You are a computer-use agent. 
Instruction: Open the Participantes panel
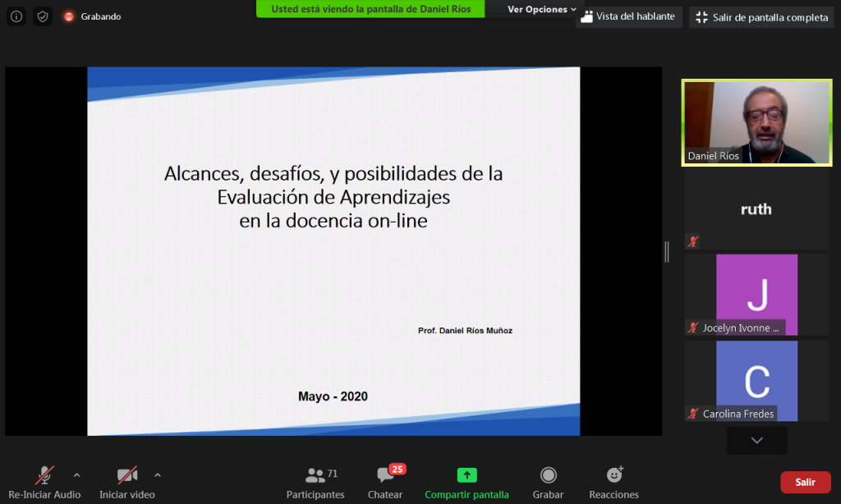tap(315, 482)
